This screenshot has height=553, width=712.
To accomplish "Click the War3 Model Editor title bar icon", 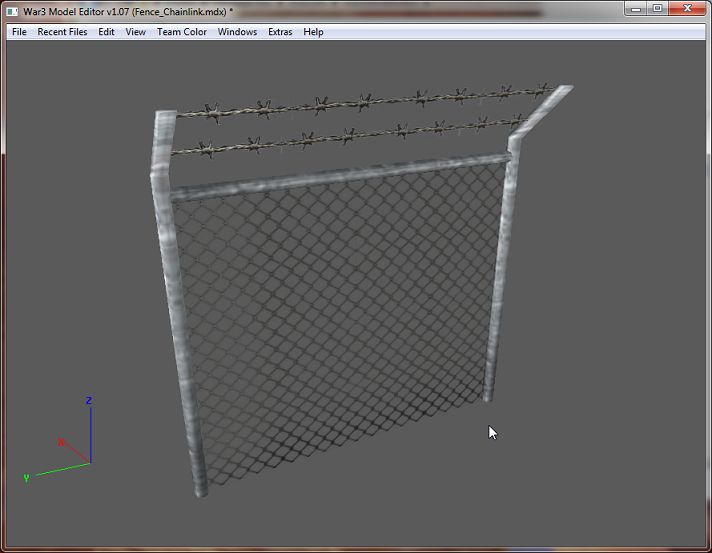I will click(12, 12).
